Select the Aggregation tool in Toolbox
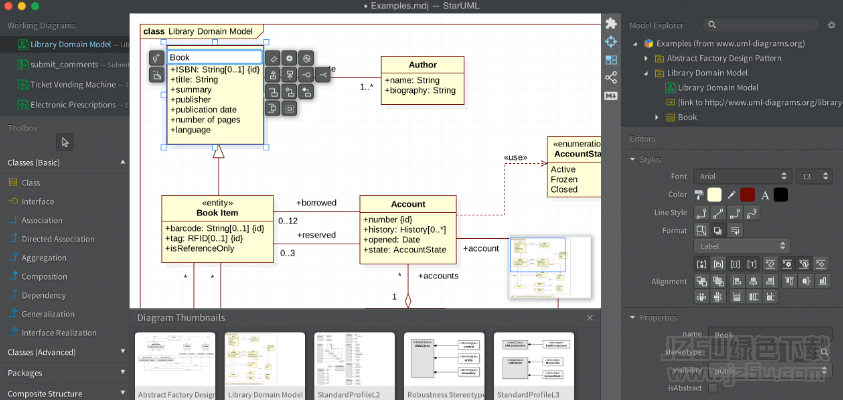Viewport: 843px width, 400px height. pyautogui.click(x=65, y=258)
